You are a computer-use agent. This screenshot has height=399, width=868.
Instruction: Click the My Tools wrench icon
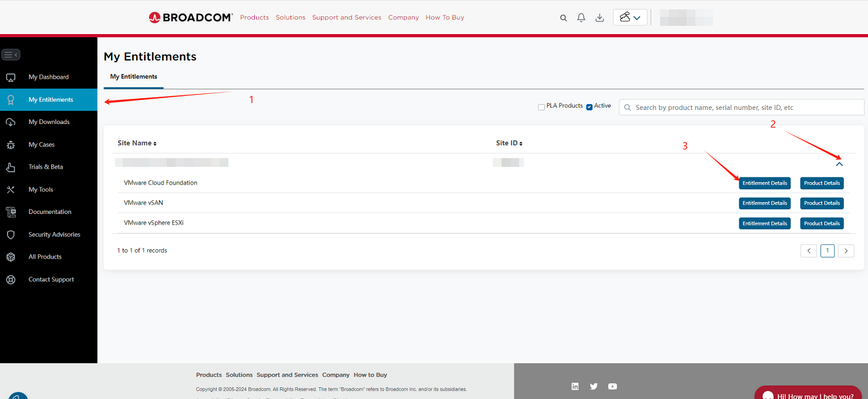(x=11, y=190)
